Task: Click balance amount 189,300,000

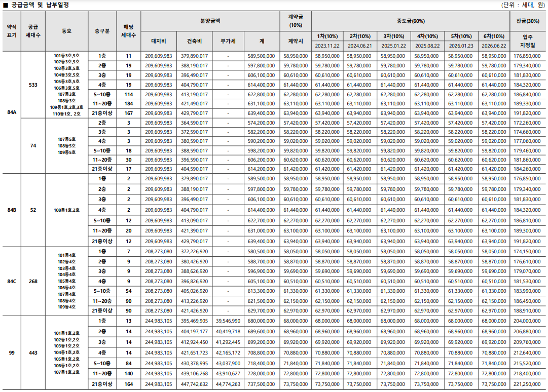Action: [x=527, y=231]
